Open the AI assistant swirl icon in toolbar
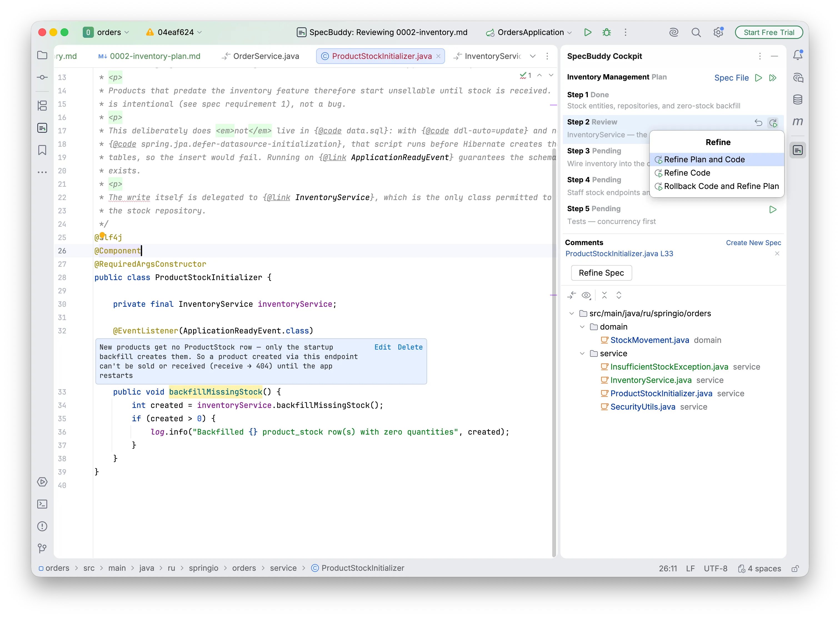This screenshot has height=618, width=840. [x=674, y=32]
